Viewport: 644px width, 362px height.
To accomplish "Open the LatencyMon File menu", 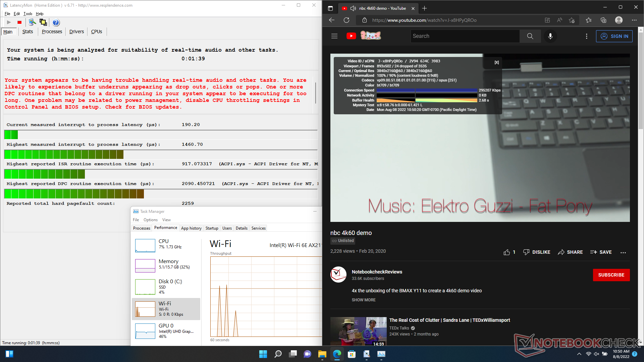I will coord(7,14).
